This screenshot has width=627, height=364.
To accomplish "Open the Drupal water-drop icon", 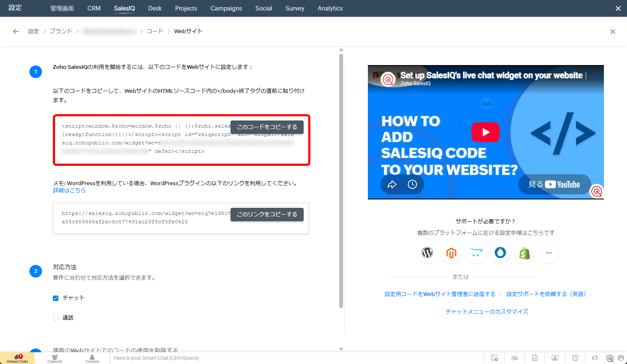I will (x=500, y=253).
